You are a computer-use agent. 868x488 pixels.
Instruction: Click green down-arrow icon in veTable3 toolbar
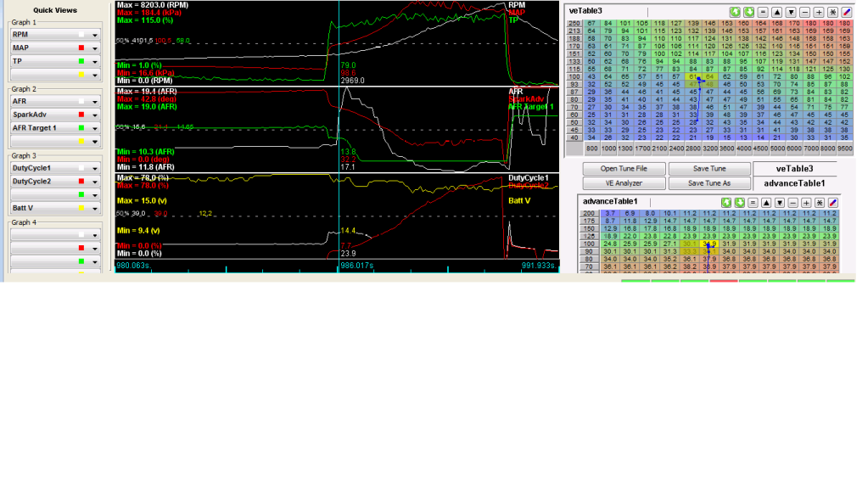[748, 12]
